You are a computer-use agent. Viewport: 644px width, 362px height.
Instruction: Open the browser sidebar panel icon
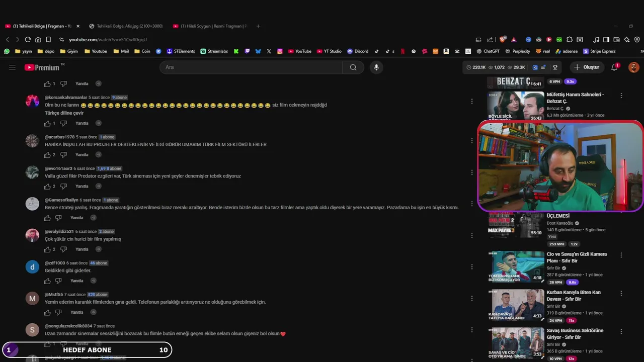pyautogui.click(x=606, y=40)
